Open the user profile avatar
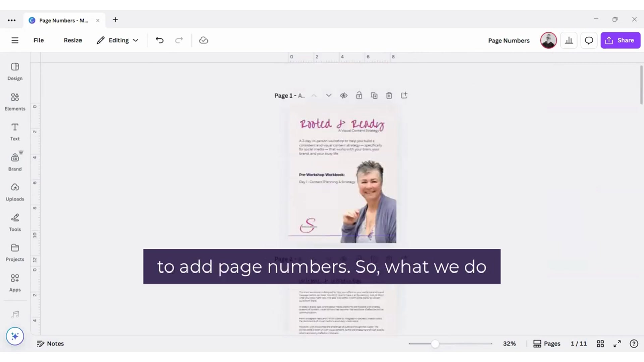Image resolution: width=644 pixels, height=362 pixels. [x=548, y=40]
